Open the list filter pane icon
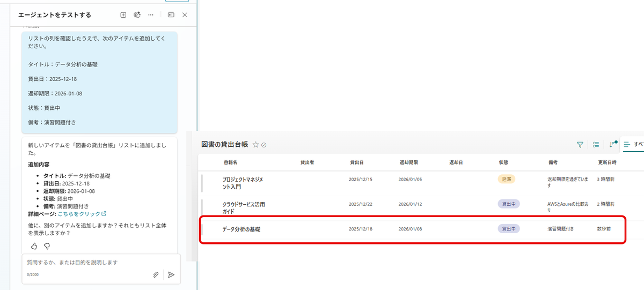 580,145
